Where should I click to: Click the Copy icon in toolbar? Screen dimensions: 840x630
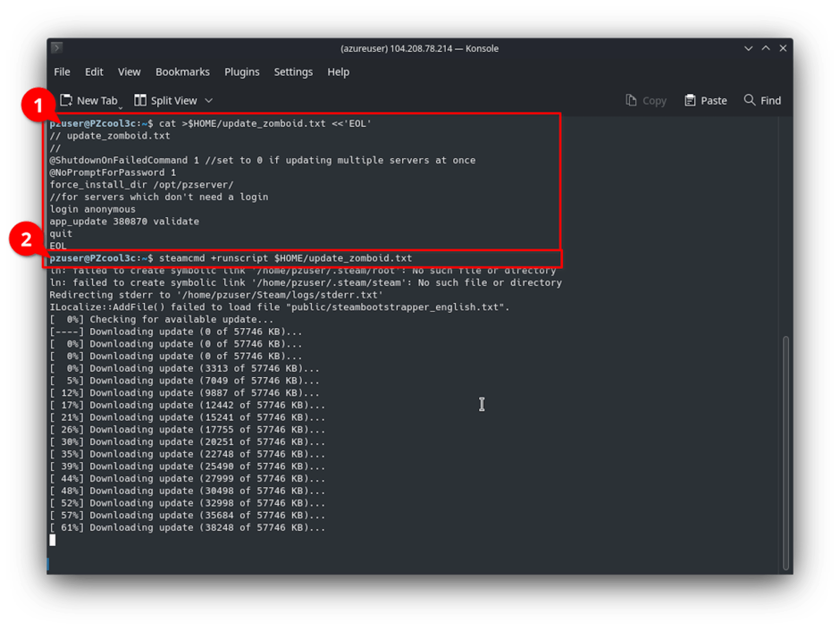click(631, 100)
